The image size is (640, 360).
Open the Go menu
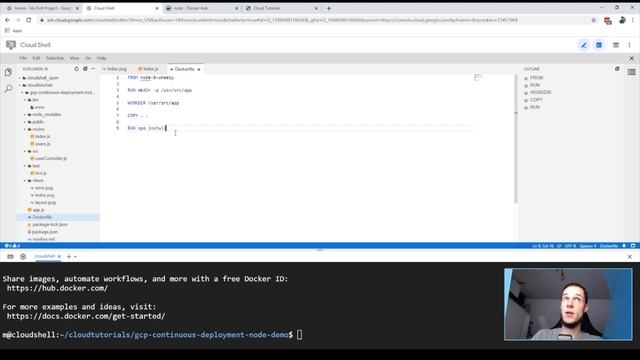tap(88, 58)
